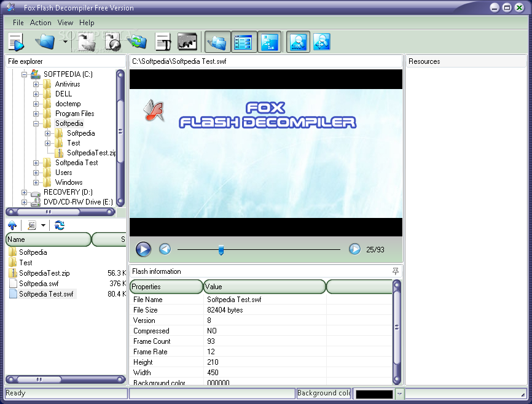
Task: Toggle the Flash information panel toolbar button
Action: click(x=243, y=42)
